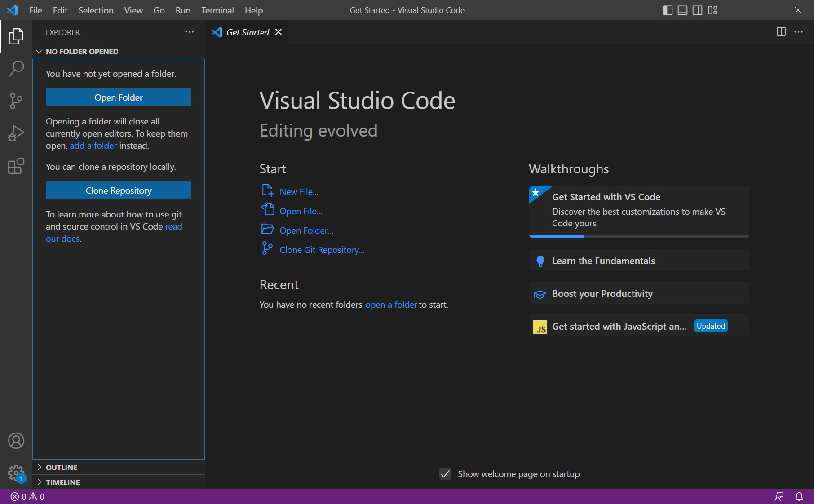Toggle Primary Side Bar layout icon
Viewport: 814px width, 504px height.
pyautogui.click(x=668, y=10)
